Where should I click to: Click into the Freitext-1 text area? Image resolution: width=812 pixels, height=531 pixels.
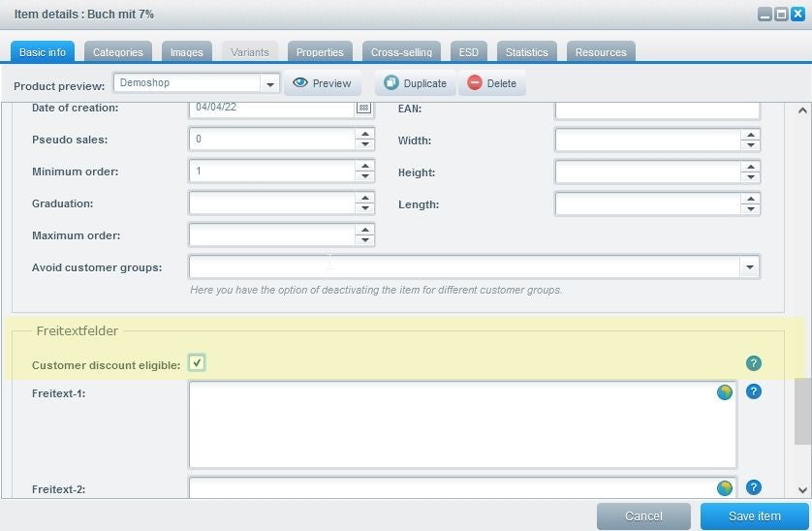(x=462, y=424)
